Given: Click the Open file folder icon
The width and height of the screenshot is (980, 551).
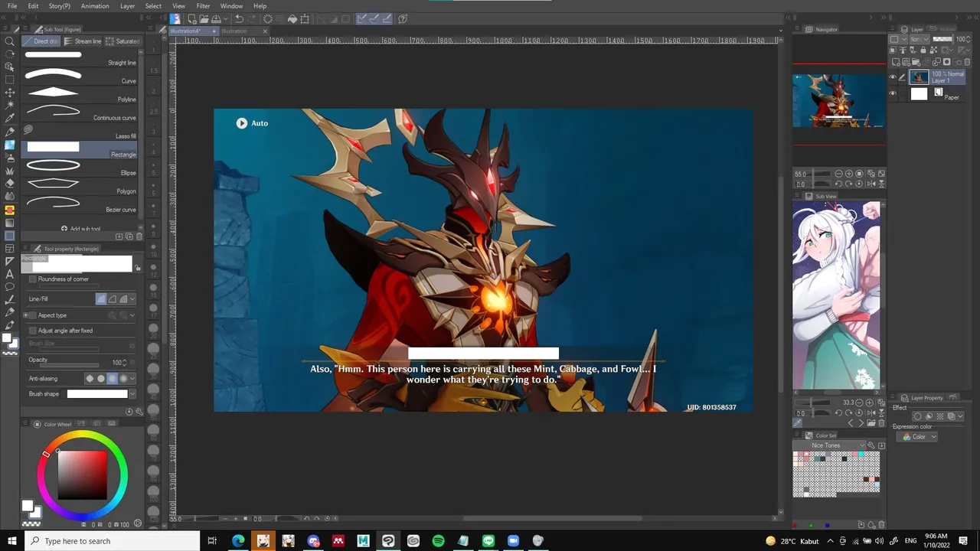Looking at the screenshot, I should coord(204,19).
